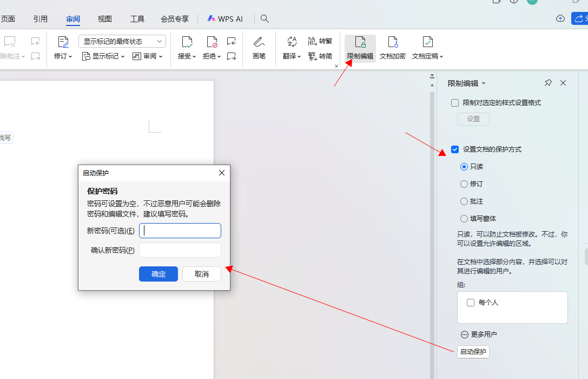Click the scrollbar up arrow
This screenshot has width=588, height=379.
click(x=432, y=85)
